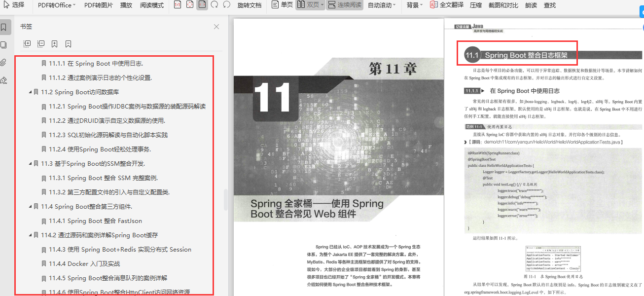Open the signature pen sidebar icon

pyautogui.click(x=4, y=80)
